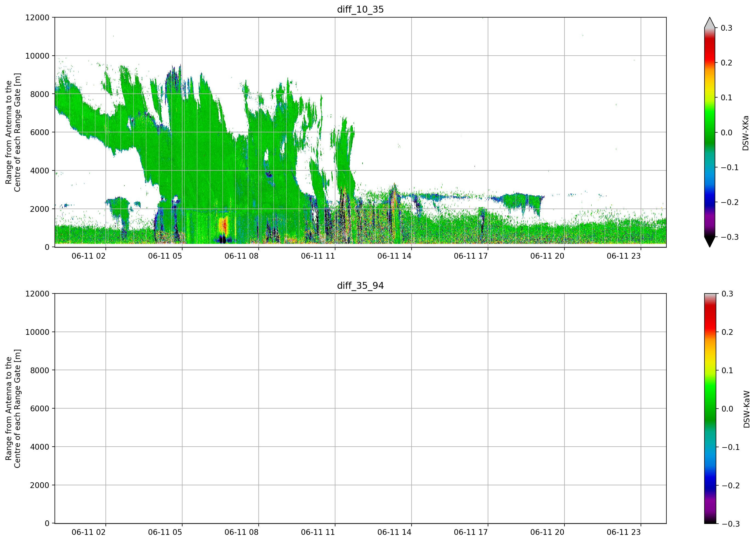Click the black lower extend arrow of DSW-XKa colorbar
The width and height of the screenshot is (756, 542).
tap(710, 242)
